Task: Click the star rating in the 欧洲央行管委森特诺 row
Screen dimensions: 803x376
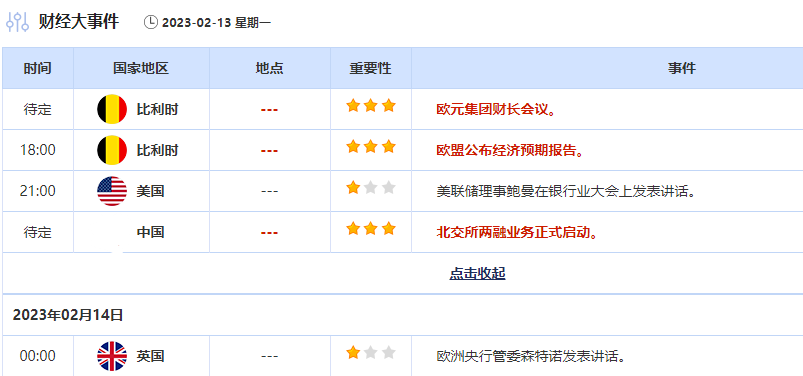Action: click(x=371, y=352)
